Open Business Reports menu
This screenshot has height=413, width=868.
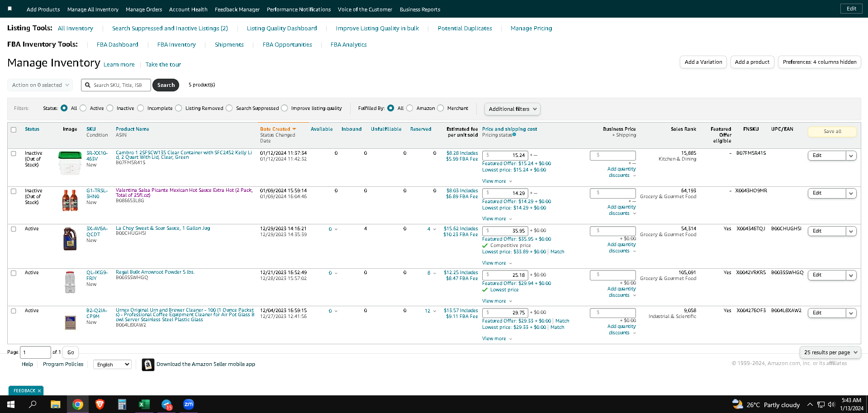pos(420,9)
